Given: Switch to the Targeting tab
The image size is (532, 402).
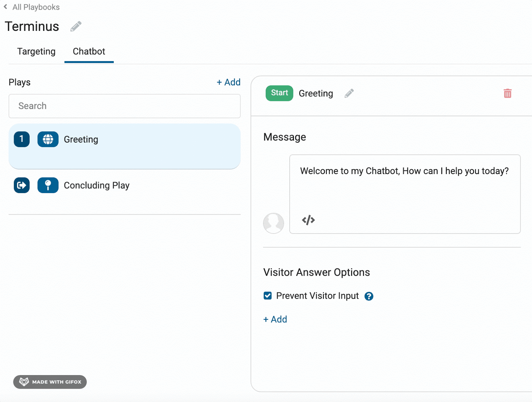Looking at the screenshot, I should (x=36, y=51).
